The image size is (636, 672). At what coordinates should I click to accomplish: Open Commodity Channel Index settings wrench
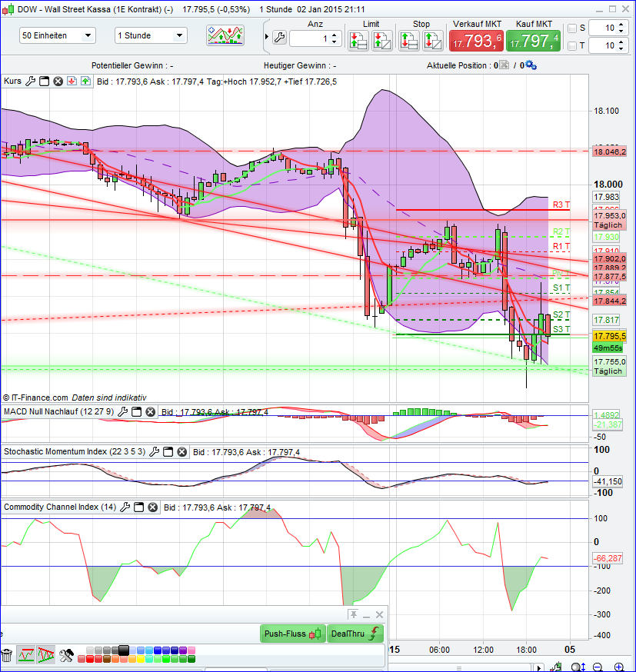(x=123, y=507)
